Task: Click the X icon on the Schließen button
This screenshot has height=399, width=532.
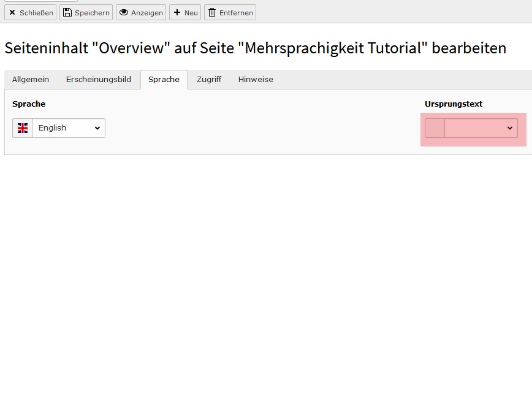Action: click(12, 12)
